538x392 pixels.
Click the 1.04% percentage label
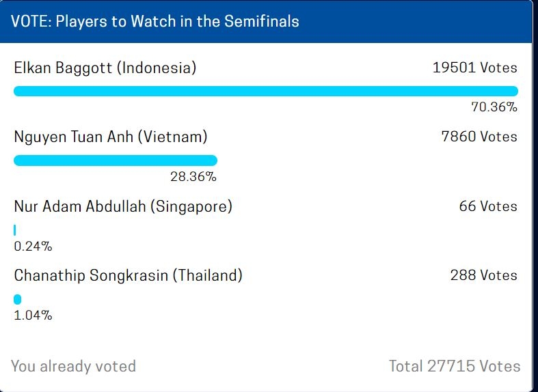tap(33, 316)
